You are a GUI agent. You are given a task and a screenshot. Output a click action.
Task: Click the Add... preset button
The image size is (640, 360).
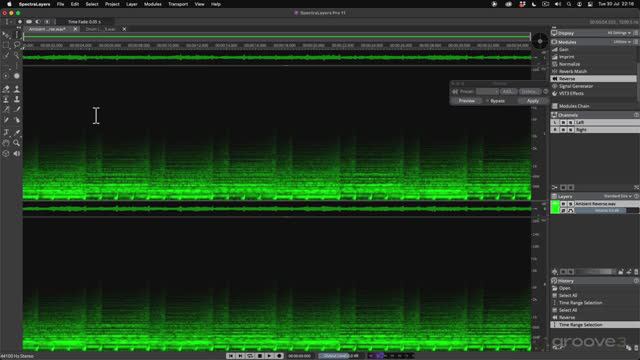508,91
